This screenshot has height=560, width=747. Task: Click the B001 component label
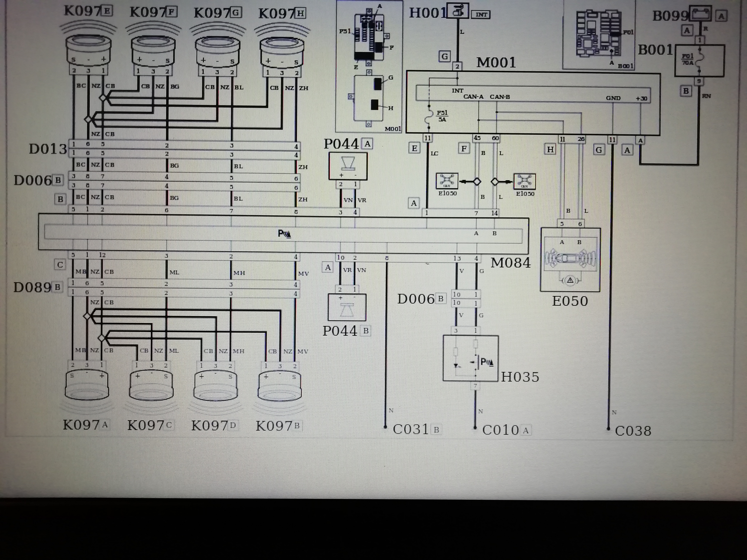(x=655, y=50)
